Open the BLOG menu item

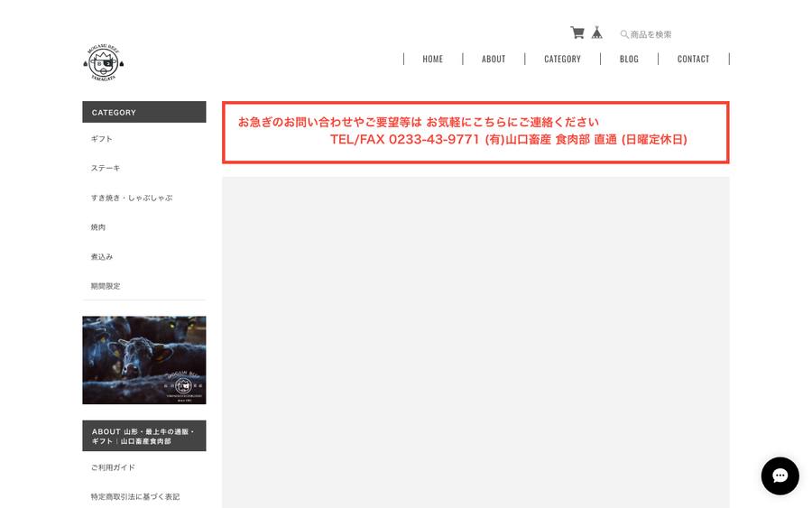click(629, 59)
